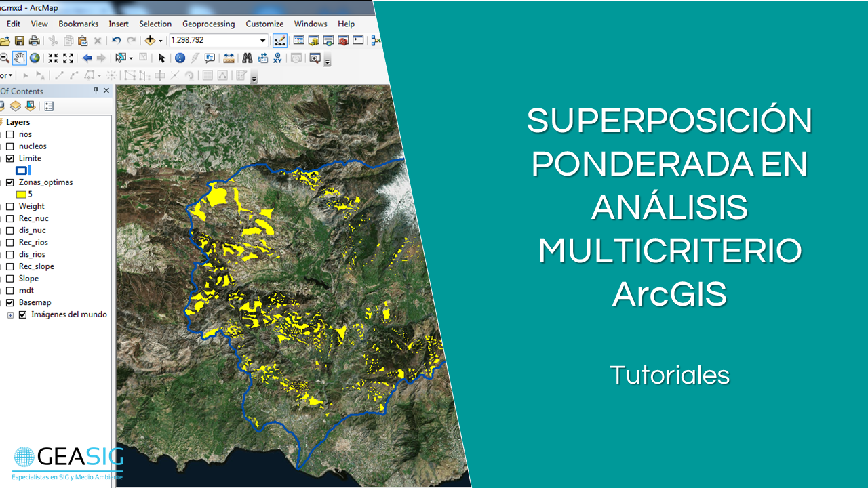This screenshot has height=488, width=868.
Task: Click the Go To XY tool
Action: pyautogui.click(x=277, y=58)
